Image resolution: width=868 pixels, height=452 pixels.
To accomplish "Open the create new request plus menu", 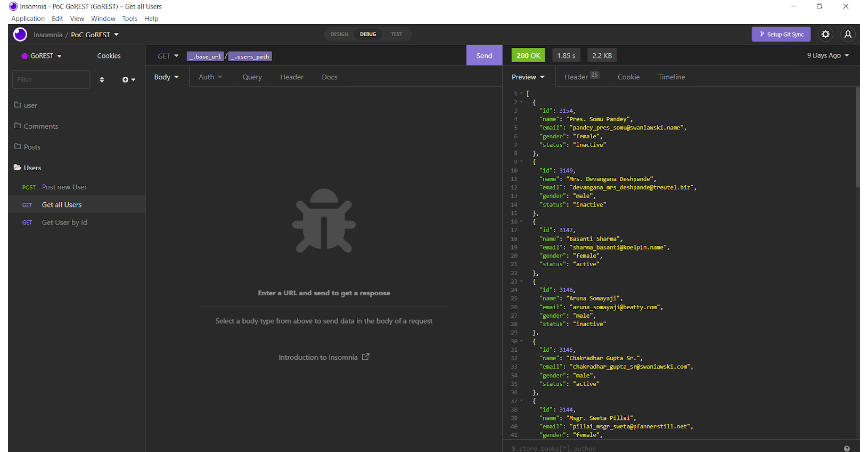I will 128,80.
